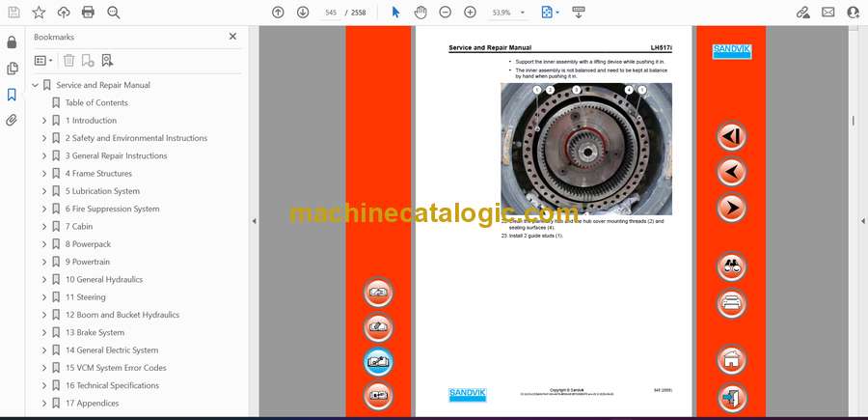Click the vertical scrollbar of the document
The height and width of the screenshot is (420, 868).
(x=853, y=220)
